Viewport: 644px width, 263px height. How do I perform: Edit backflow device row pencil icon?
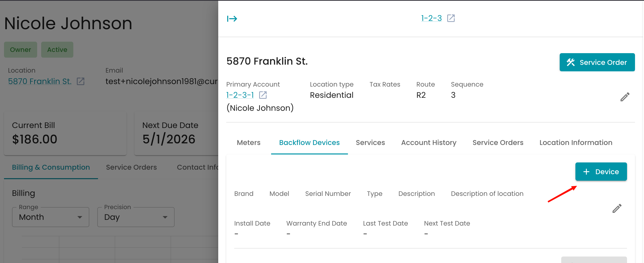click(x=617, y=208)
